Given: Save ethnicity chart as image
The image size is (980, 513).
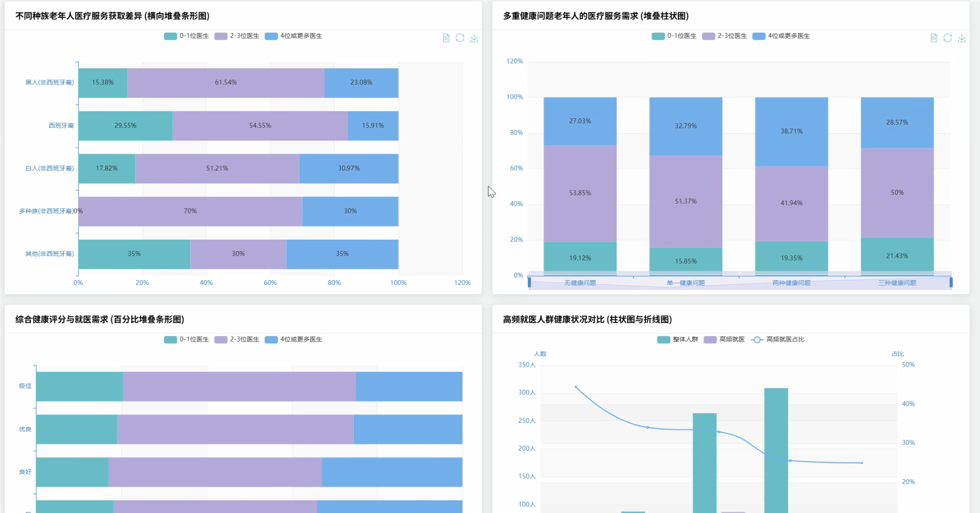Looking at the screenshot, I should coord(474,38).
